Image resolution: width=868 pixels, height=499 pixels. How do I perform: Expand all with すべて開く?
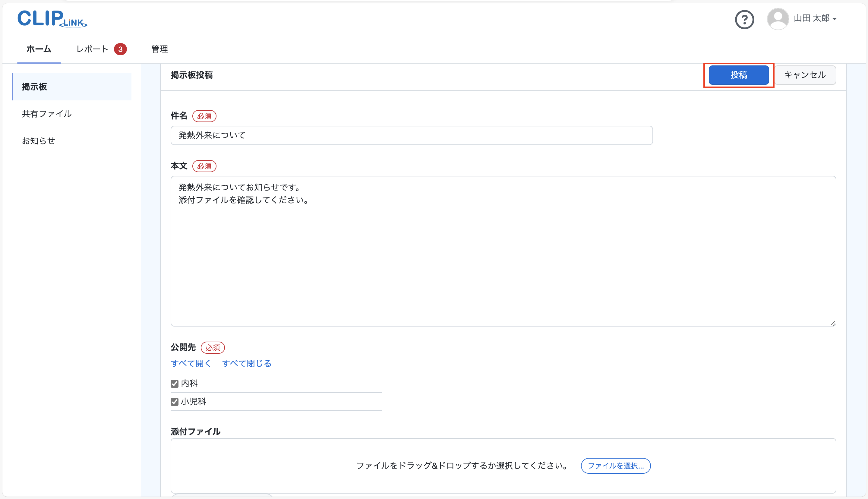(x=191, y=363)
